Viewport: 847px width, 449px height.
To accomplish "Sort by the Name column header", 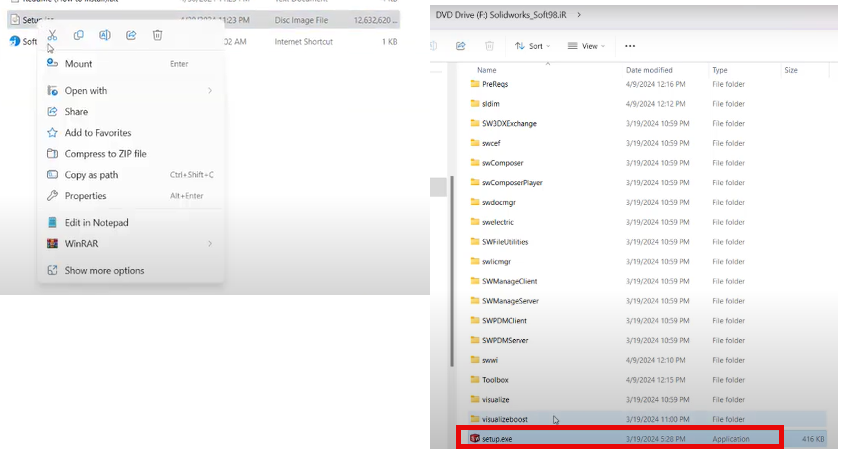I will (487, 70).
